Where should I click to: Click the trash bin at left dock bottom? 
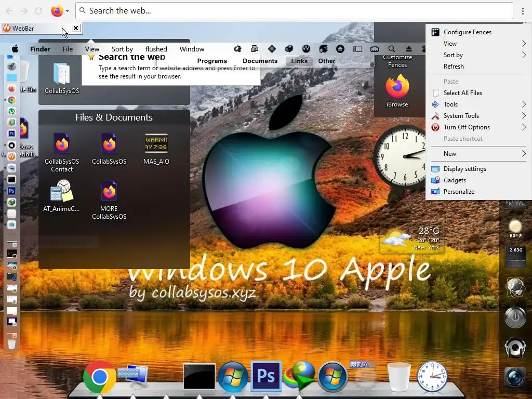point(11,343)
